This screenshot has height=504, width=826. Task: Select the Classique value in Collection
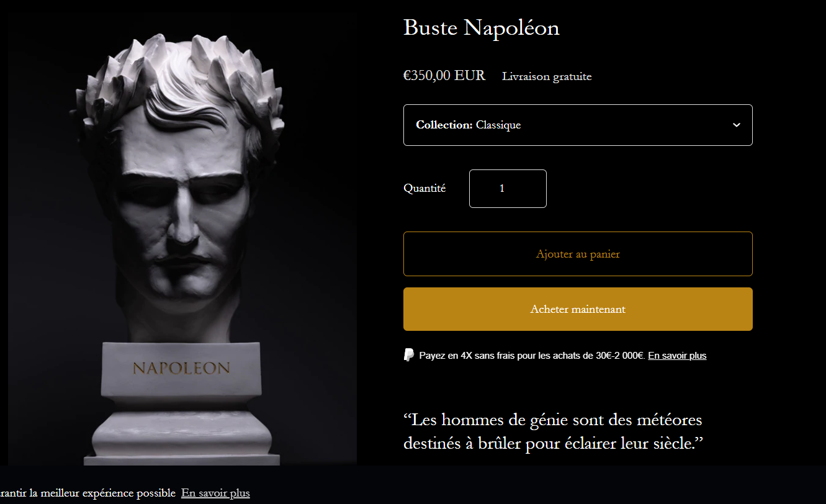(498, 125)
